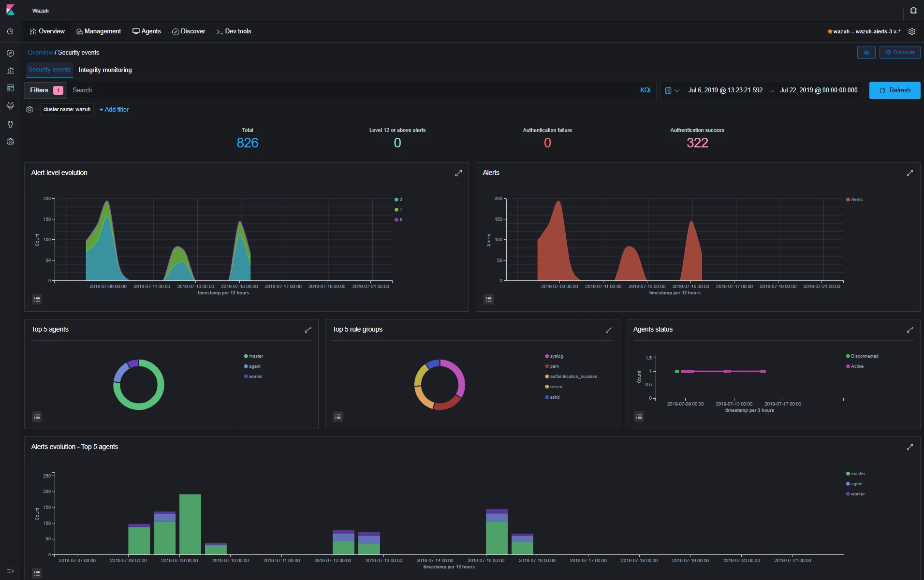Open index pattern settings gear icon
Viewport: 924px width, 580px height.
(912, 31)
